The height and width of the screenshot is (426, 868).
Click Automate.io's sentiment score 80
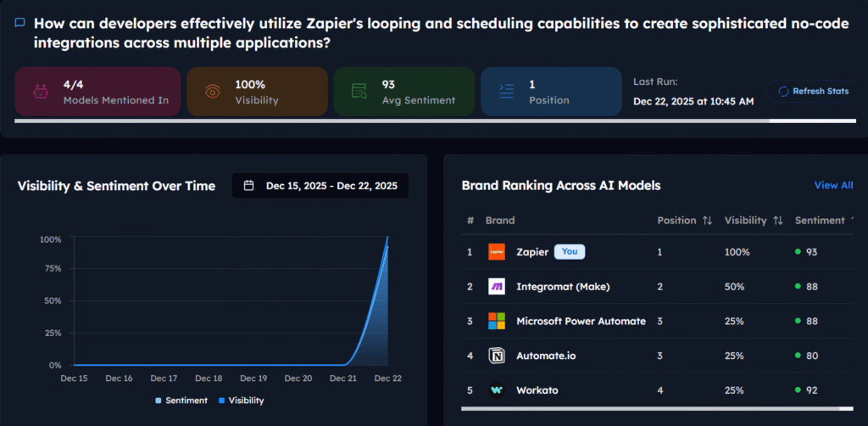(x=811, y=356)
